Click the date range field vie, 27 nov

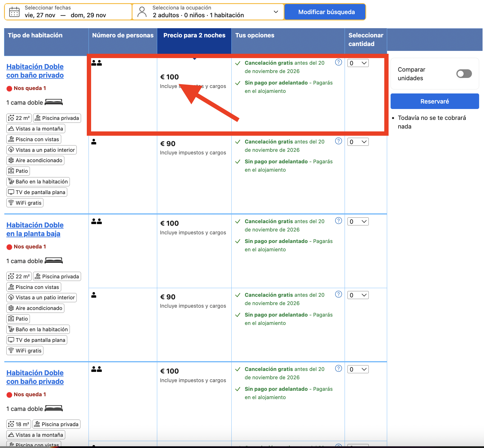pyautogui.click(x=68, y=12)
